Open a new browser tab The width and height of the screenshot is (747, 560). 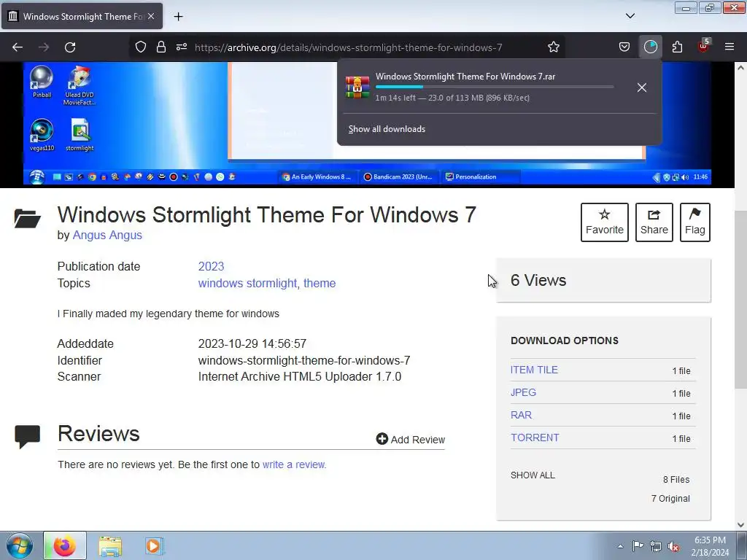point(178,16)
